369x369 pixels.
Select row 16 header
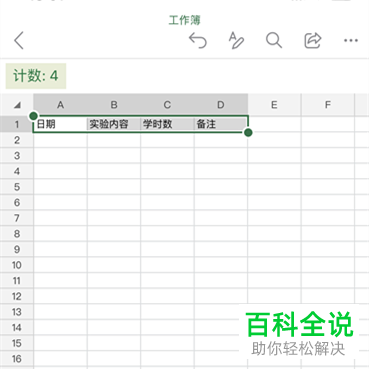[x=17, y=359]
